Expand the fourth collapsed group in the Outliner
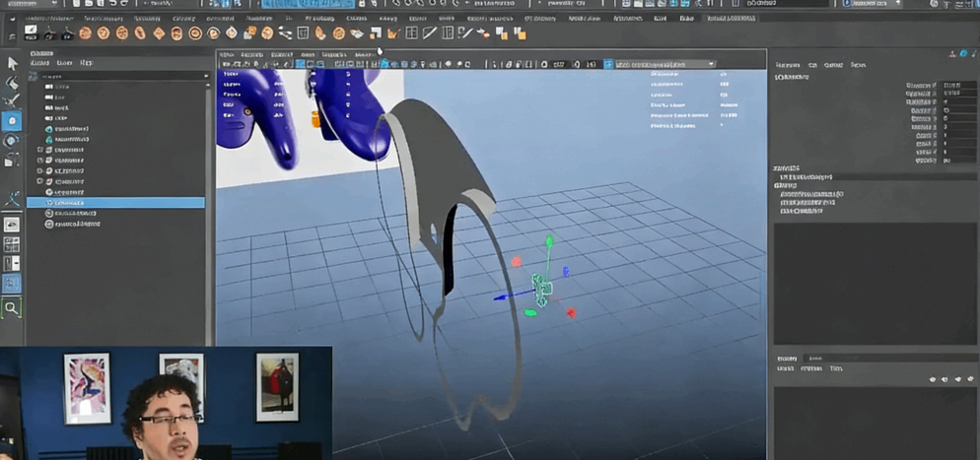Viewport: 980px width, 460px height. pyautogui.click(x=40, y=181)
